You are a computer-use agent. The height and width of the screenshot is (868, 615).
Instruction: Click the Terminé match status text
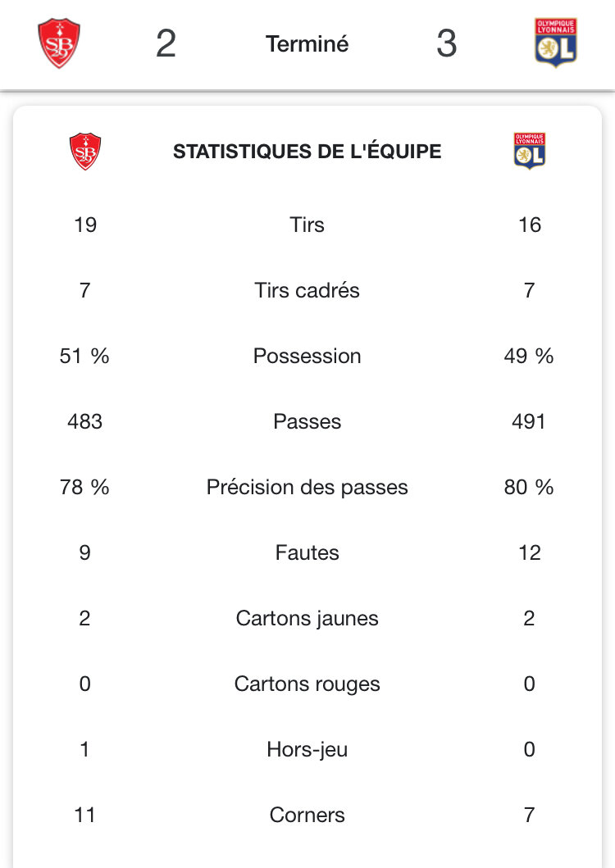pos(307,43)
